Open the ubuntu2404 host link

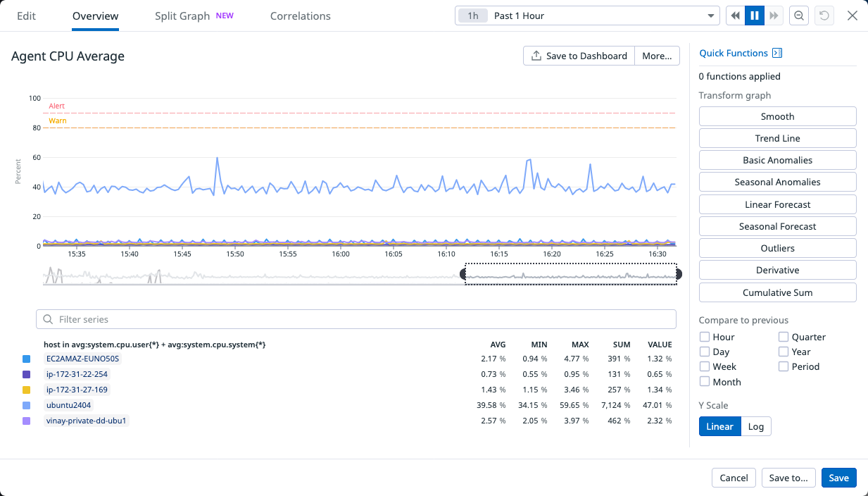coord(68,405)
